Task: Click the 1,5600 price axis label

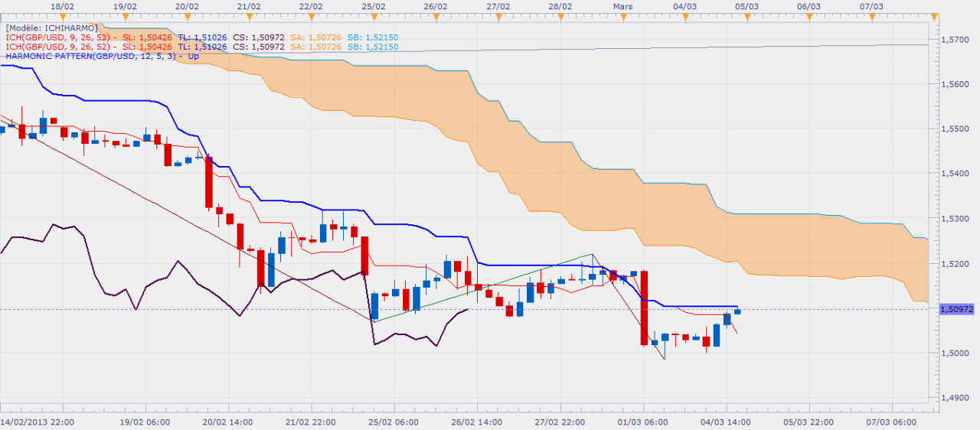Action: click(x=956, y=84)
